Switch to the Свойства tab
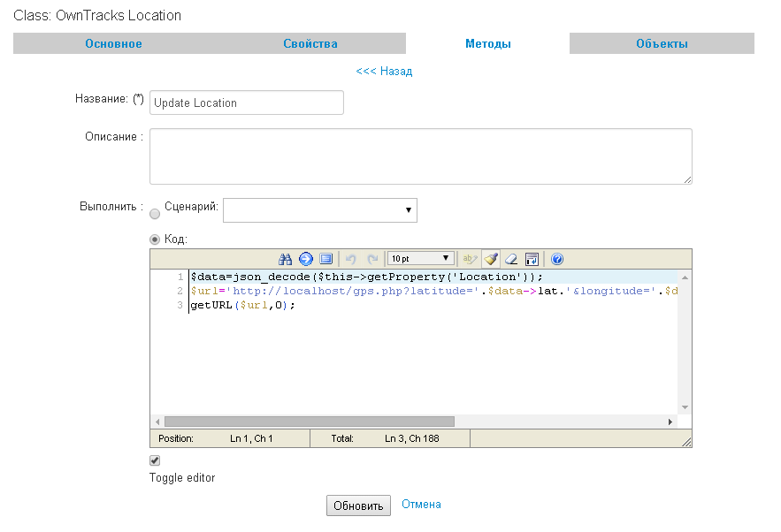The image size is (781, 532). (310, 43)
